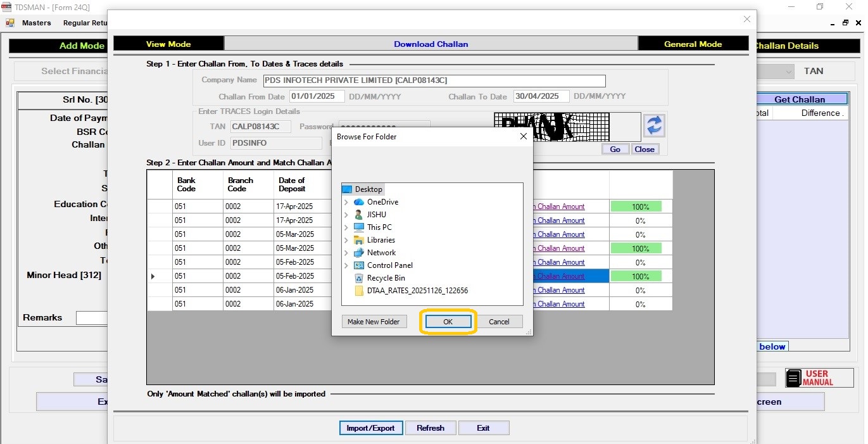Expand the OneDrive tree node

(346, 202)
